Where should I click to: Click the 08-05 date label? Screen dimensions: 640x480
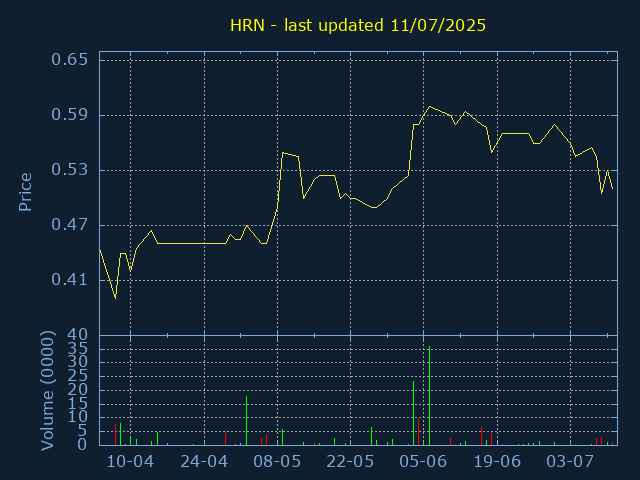[x=277, y=462]
